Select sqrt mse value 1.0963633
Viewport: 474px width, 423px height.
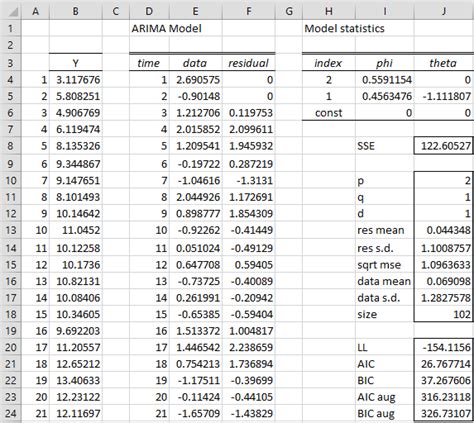444,265
